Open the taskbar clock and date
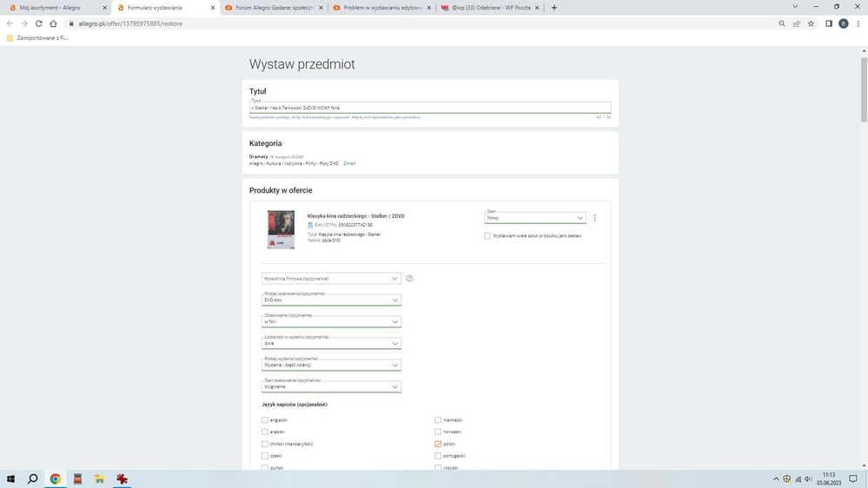This screenshot has height=488, width=868. pyautogui.click(x=829, y=478)
